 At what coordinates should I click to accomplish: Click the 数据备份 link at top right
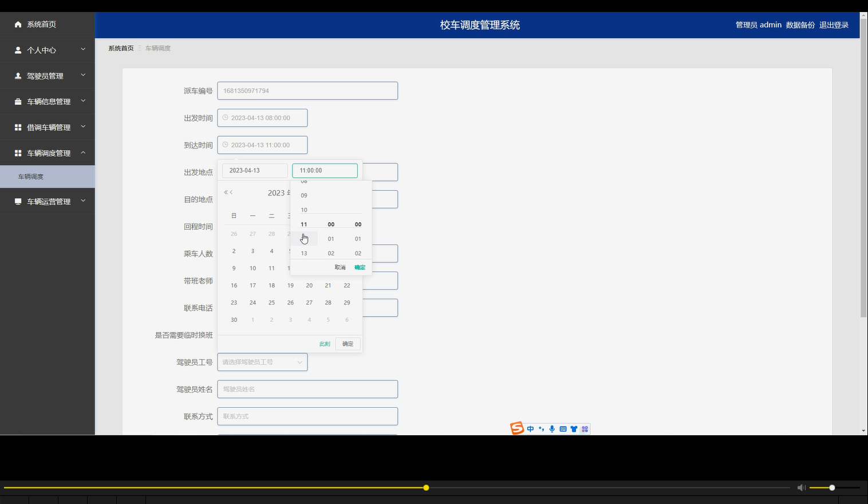click(x=800, y=25)
